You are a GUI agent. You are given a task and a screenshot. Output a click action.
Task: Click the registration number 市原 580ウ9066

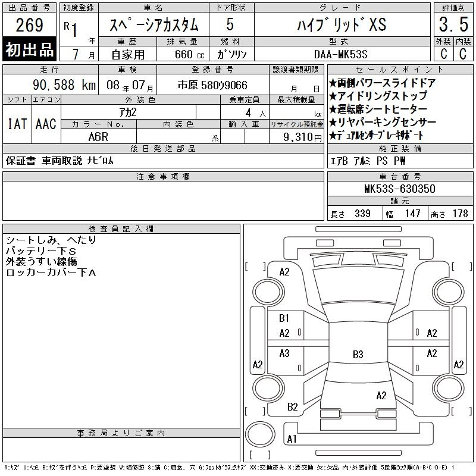(x=212, y=86)
